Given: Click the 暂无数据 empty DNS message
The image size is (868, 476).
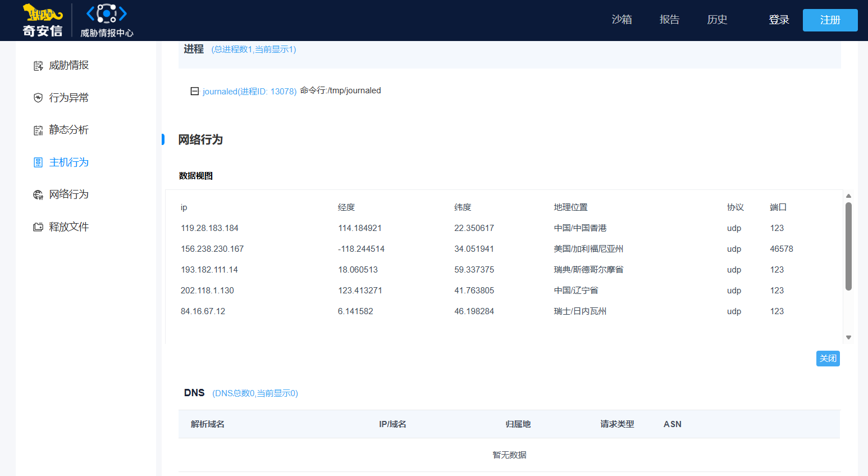Looking at the screenshot, I should point(509,455).
